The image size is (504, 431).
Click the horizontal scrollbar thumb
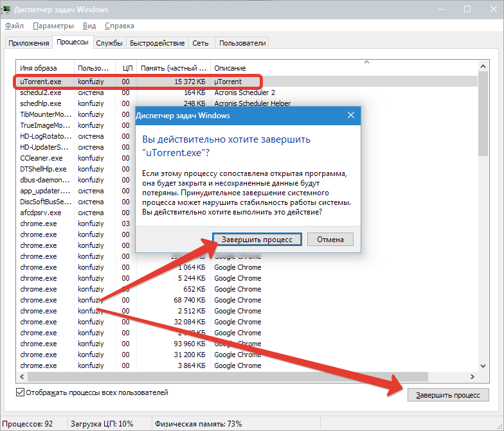(228, 376)
